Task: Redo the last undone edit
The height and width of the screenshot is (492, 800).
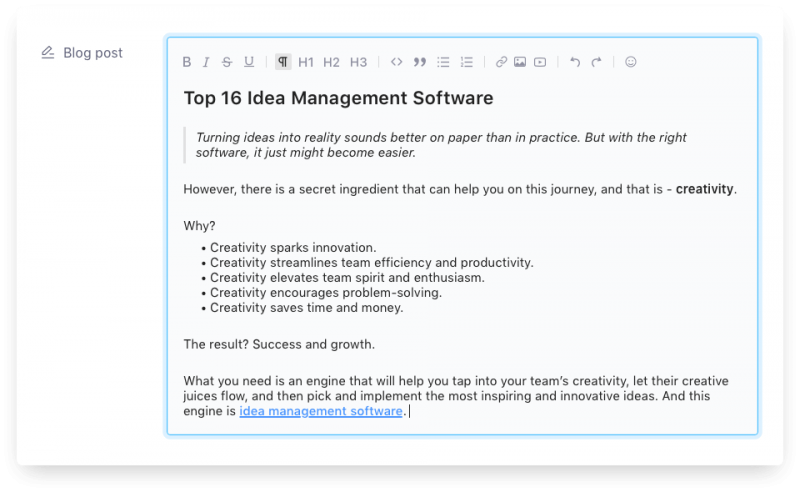Action: [596, 62]
